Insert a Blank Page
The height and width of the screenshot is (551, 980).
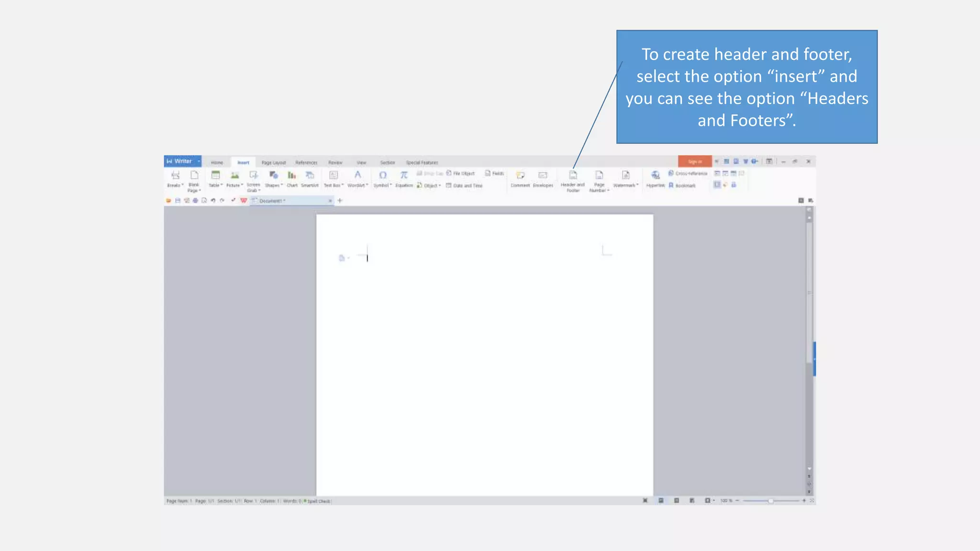point(194,180)
